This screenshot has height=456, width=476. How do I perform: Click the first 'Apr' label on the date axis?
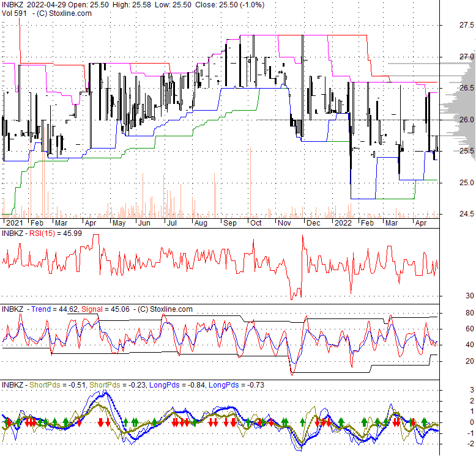91,223
